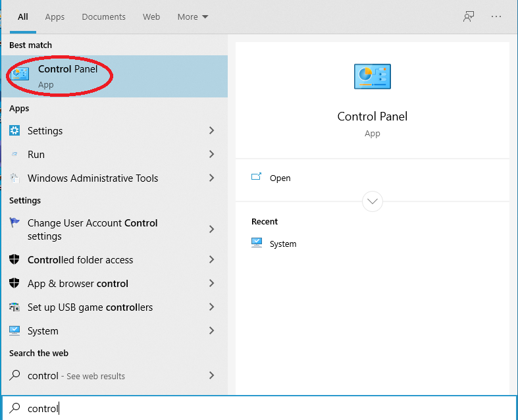The image size is (518, 420).
Task: Expand Change User Account Control settings chevron
Action: click(212, 229)
